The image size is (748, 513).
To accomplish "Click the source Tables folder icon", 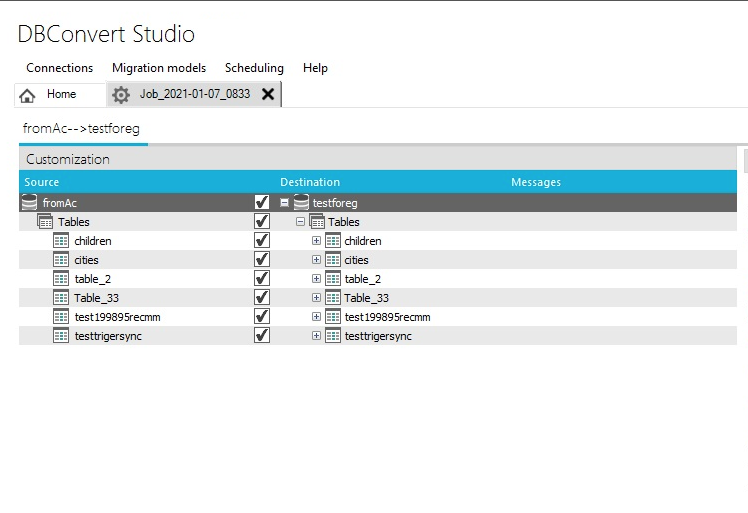I will point(45,222).
